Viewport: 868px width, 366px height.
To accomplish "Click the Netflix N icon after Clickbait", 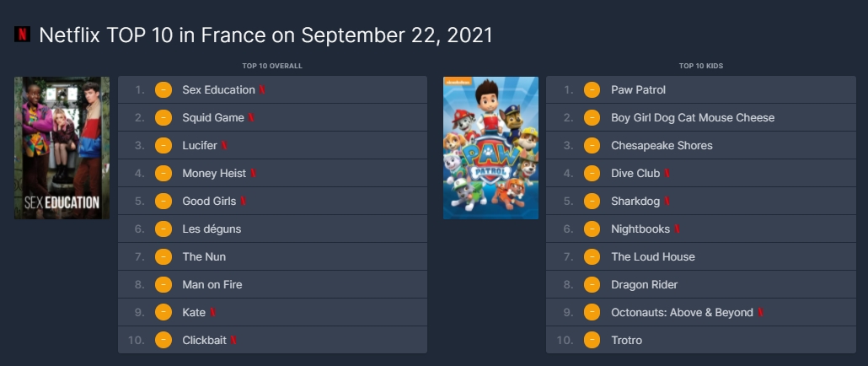I will pyautogui.click(x=233, y=340).
